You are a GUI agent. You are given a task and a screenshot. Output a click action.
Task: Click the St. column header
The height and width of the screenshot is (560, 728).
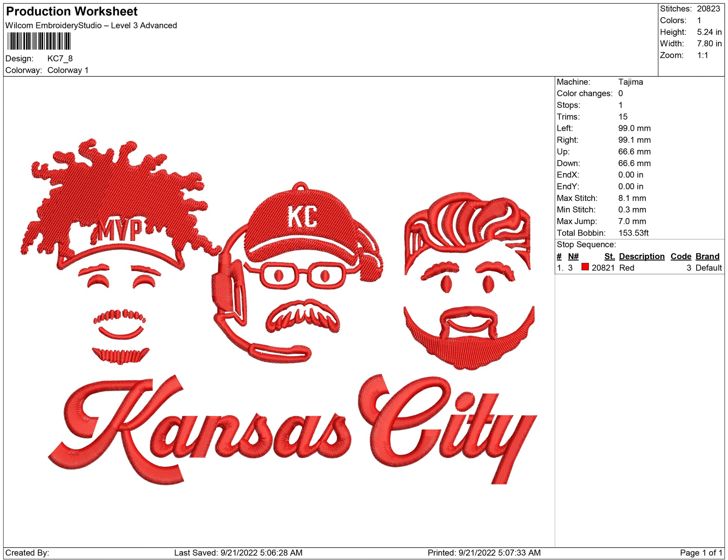tap(609, 256)
